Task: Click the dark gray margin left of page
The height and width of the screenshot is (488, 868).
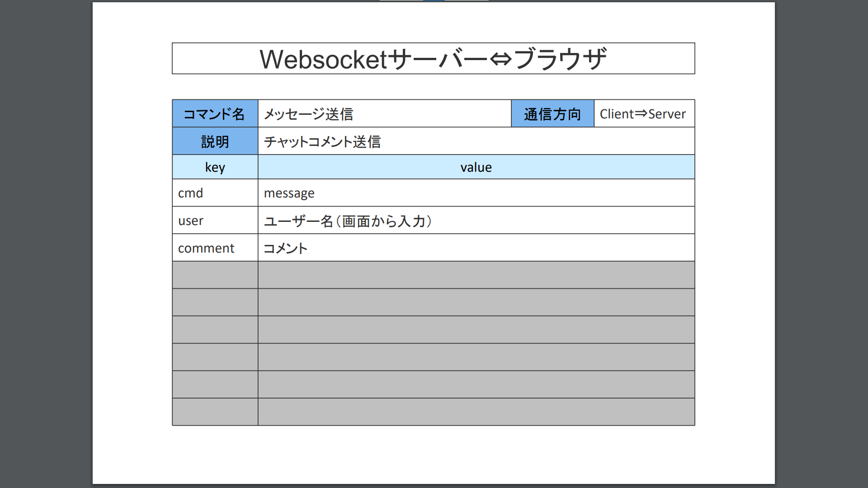Action: tap(45, 244)
